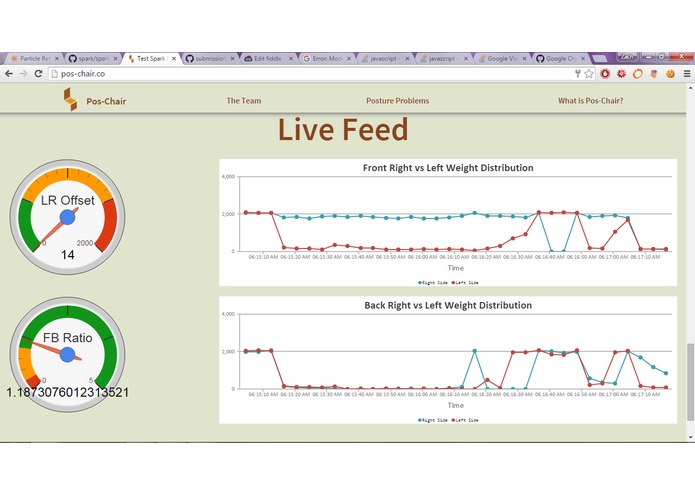Click the FB Ratio value 1.1873076012313521
The width and height of the screenshot is (695, 494).
67,392
